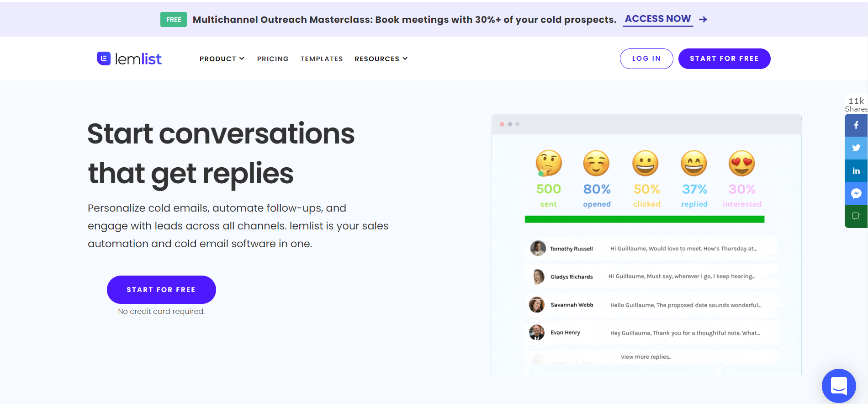Share page on Facebook
Image resolution: width=868 pixels, height=404 pixels.
tap(856, 125)
